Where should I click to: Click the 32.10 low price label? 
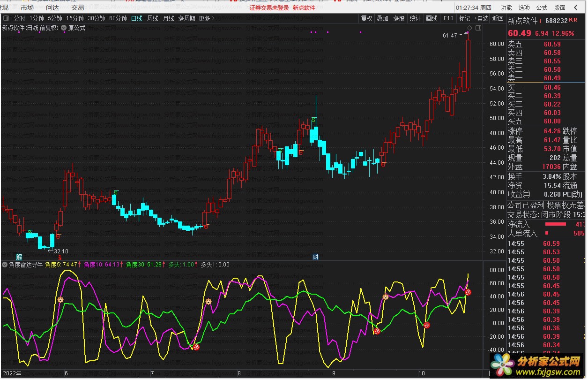tap(61, 251)
